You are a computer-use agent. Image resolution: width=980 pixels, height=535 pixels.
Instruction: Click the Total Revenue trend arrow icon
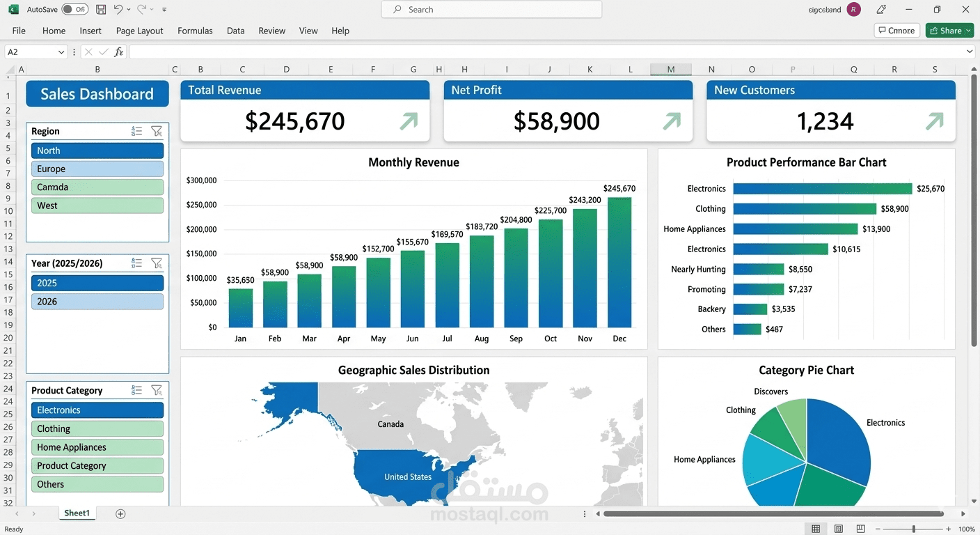tap(409, 121)
